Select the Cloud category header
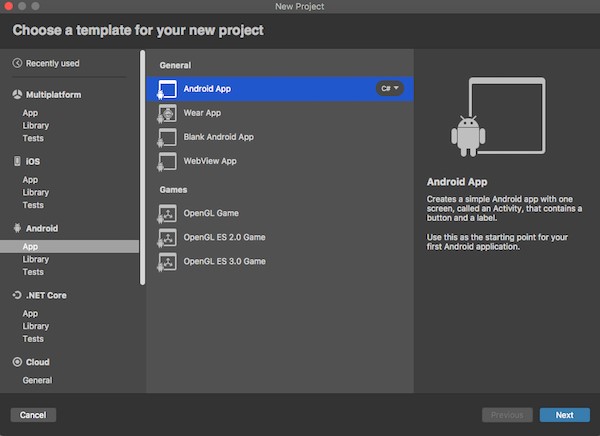The height and width of the screenshot is (436, 600). pos(38,362)
